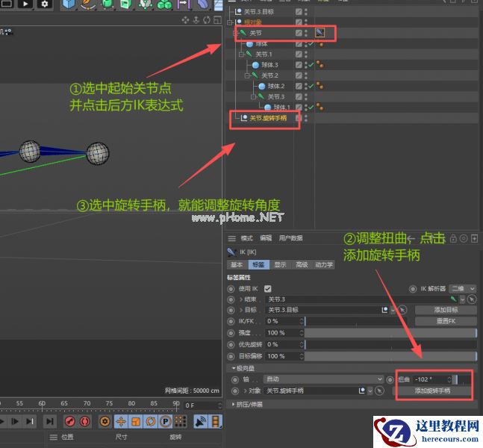Toggle the position keyframe channel icon
This screenshot has width=483, height=448.
[121, 421]
